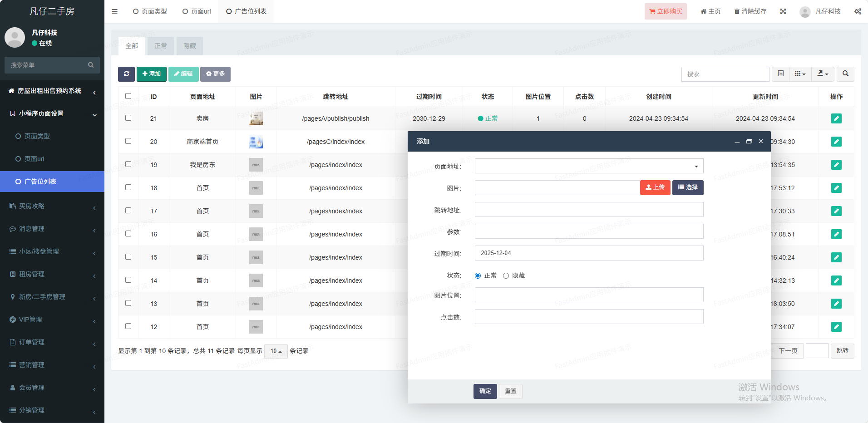
Task: Select the 隐藏 status radio button
Action: click(x=506, y=276)
